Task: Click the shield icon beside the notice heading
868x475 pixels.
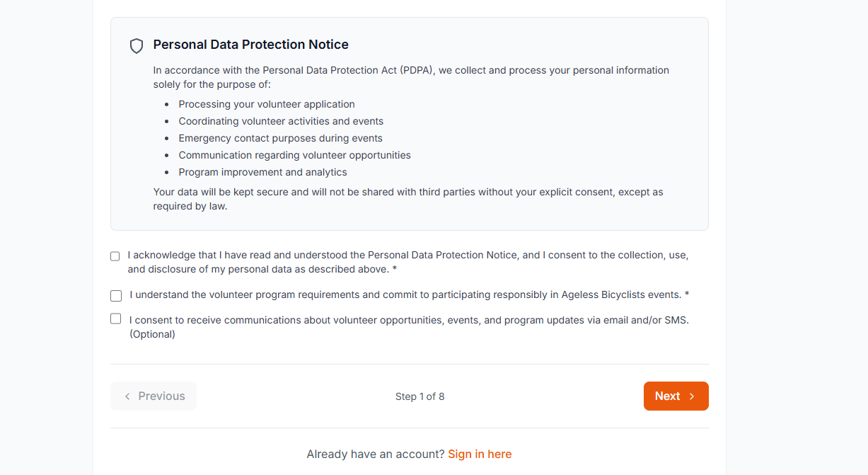Action: [137, 46]
